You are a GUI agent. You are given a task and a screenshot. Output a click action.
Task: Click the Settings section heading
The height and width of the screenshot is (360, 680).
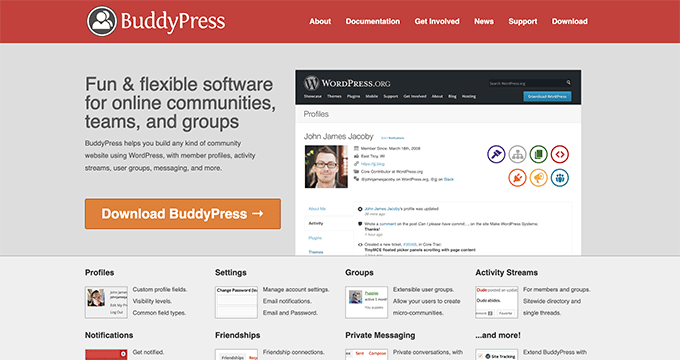231,272
